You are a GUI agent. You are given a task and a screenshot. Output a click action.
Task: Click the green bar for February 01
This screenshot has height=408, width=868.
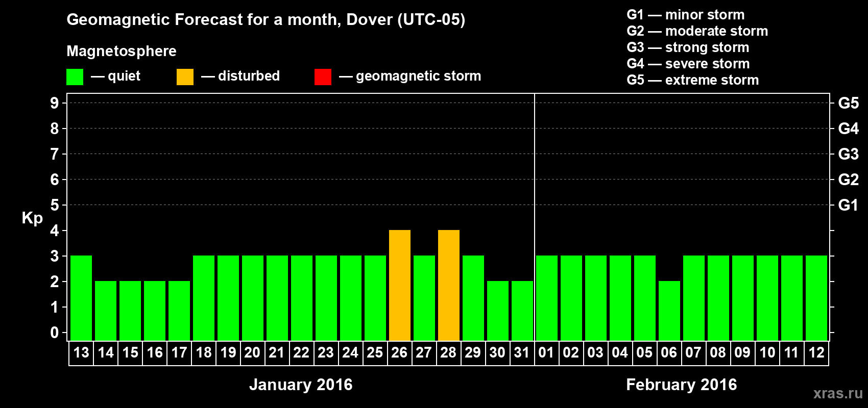[x=547, y=298]
